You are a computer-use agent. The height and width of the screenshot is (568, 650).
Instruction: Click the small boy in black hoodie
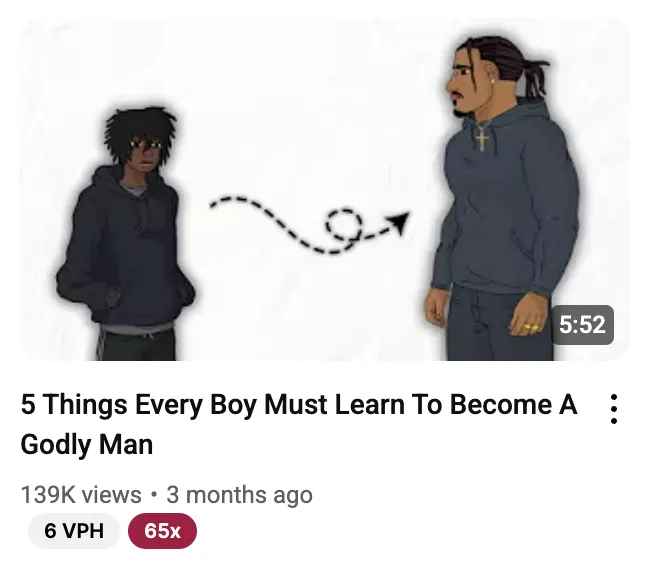tap(126, 234)
